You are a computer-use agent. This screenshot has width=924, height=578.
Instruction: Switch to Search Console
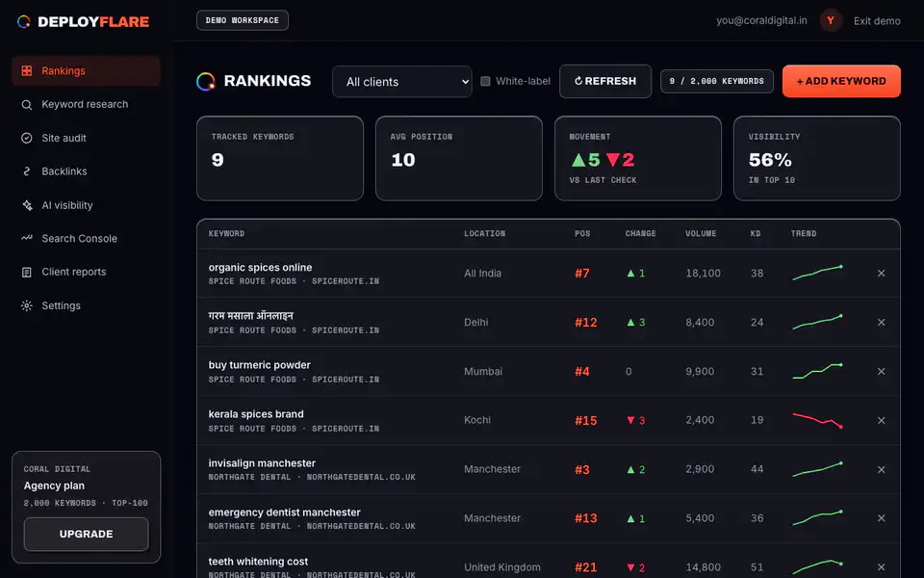point(86,238)
